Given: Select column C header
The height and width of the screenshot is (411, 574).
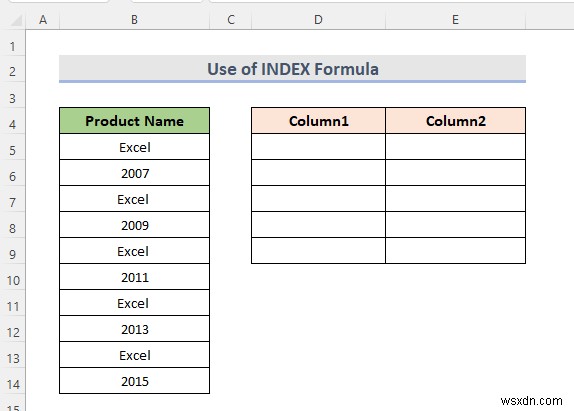Looking at the screenshot, I should [231, 20].
